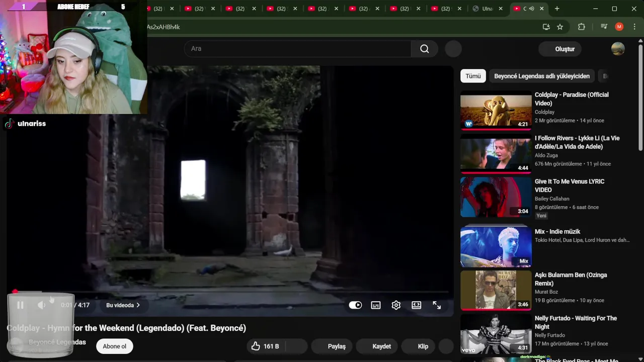This screenshot has height=362, width=644.
Task: Select 'Beyoncé Legendas adlı yükleyiciden' chip
Action: point(542,76)
